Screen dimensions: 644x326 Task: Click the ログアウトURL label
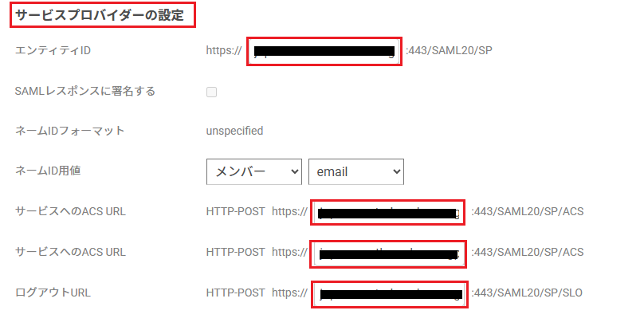(53, 293)
